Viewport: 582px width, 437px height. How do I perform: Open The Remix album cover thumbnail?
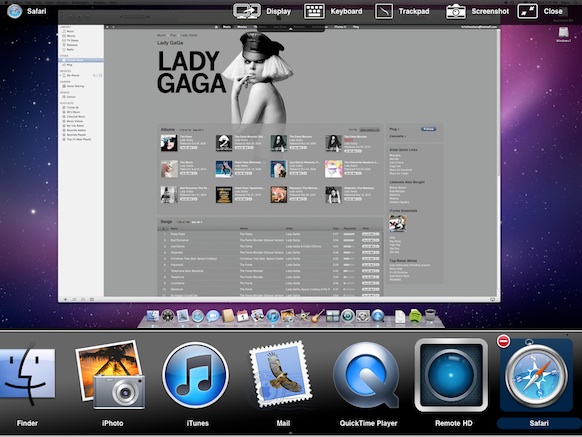pyautogui.click(x=169, y=169)
